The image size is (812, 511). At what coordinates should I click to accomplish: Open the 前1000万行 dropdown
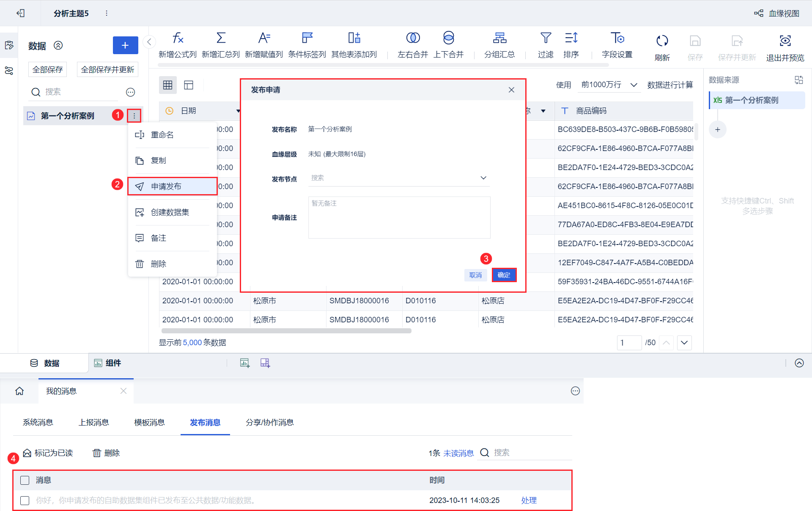[x=609, y=85]
